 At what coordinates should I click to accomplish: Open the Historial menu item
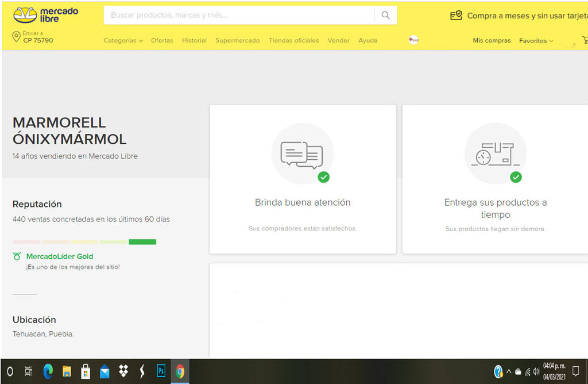194,41
